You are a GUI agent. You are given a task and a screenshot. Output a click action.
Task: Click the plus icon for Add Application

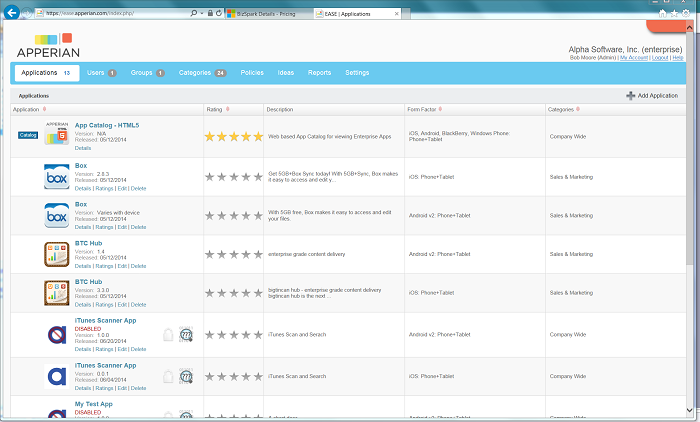[630, 96]
